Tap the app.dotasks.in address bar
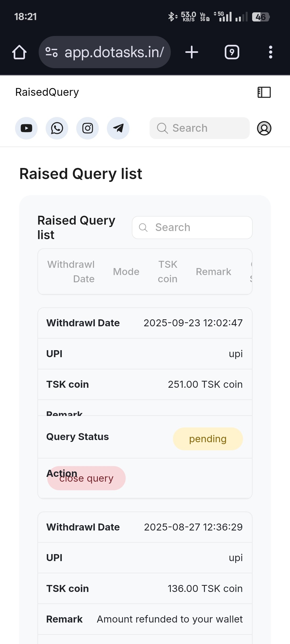Viewport: 290px width, 644px height. coord(114,52)
